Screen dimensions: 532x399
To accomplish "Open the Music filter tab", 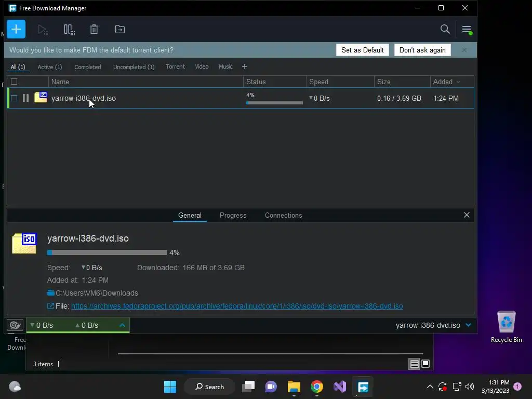I will 225,66.
